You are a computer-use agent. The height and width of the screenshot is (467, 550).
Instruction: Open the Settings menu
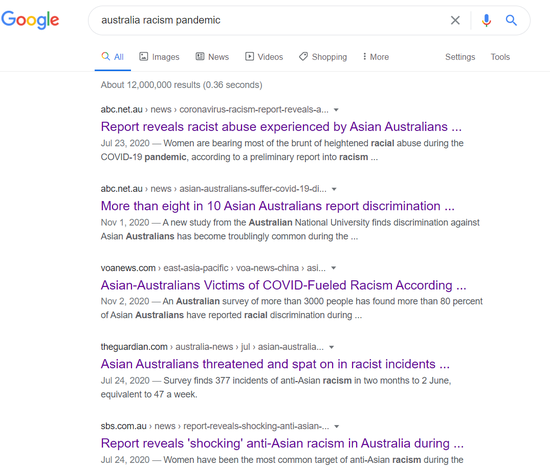coord(460,57)
